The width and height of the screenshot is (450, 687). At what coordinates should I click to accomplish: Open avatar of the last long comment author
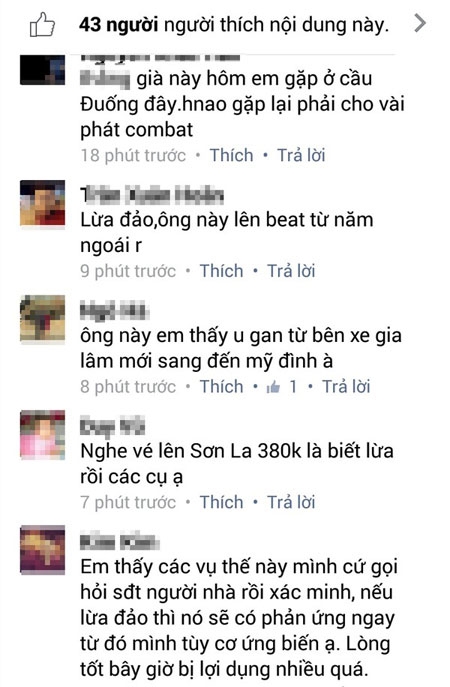coord(43,550)
